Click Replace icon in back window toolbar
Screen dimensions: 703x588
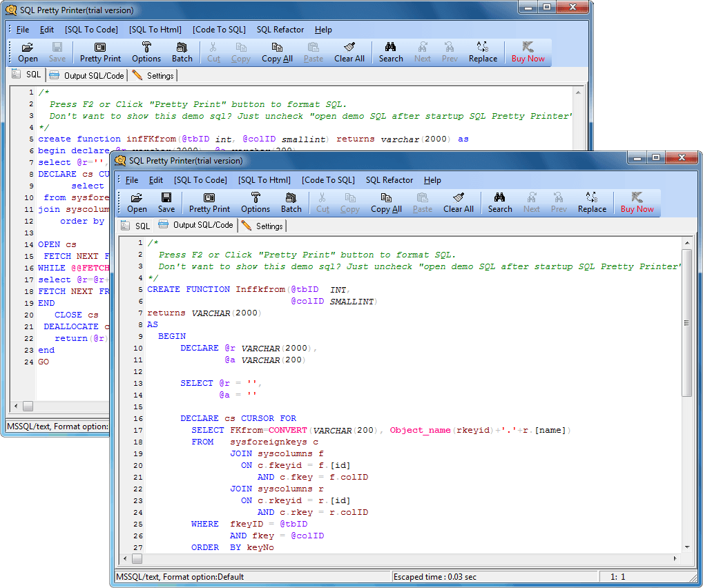(x=483, y=52)
